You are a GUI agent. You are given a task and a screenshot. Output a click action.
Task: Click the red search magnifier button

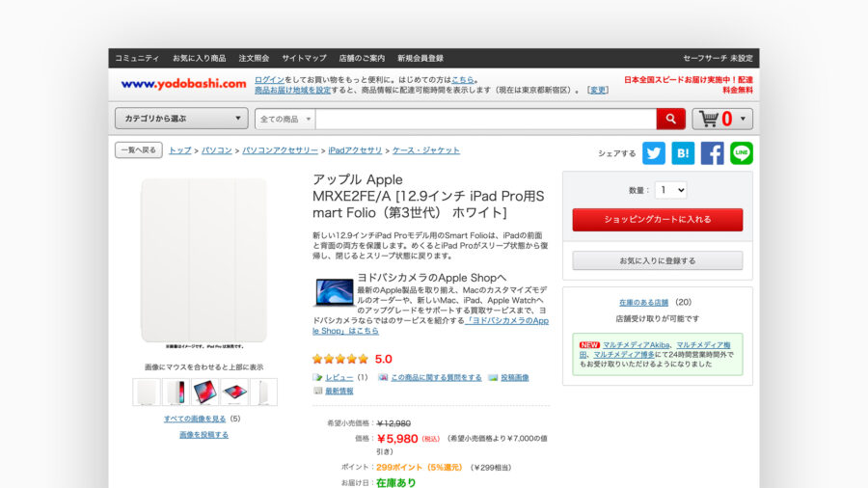click(x=670, y=119)
